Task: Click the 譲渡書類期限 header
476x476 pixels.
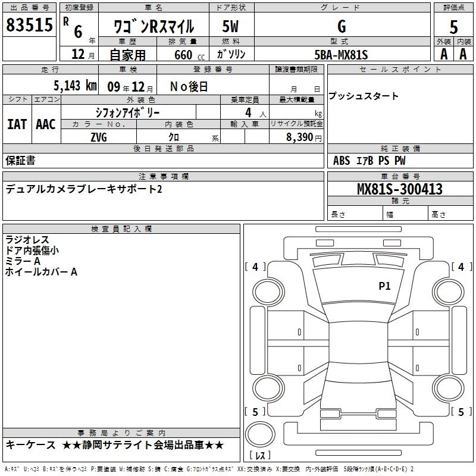Action: pos(296,69)
